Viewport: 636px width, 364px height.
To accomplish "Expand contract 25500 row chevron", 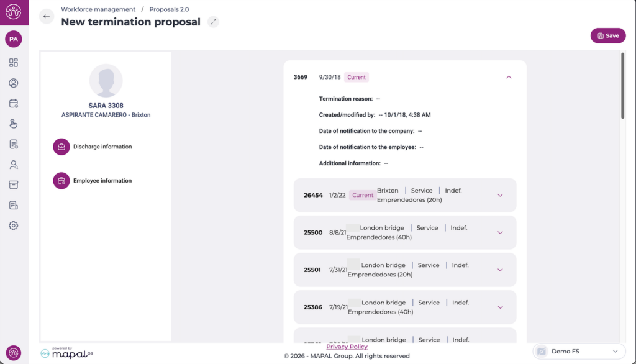I will (500, 232).
